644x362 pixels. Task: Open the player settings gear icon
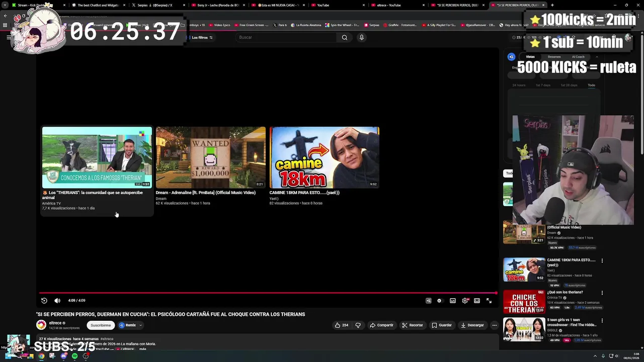coord(465,301)
